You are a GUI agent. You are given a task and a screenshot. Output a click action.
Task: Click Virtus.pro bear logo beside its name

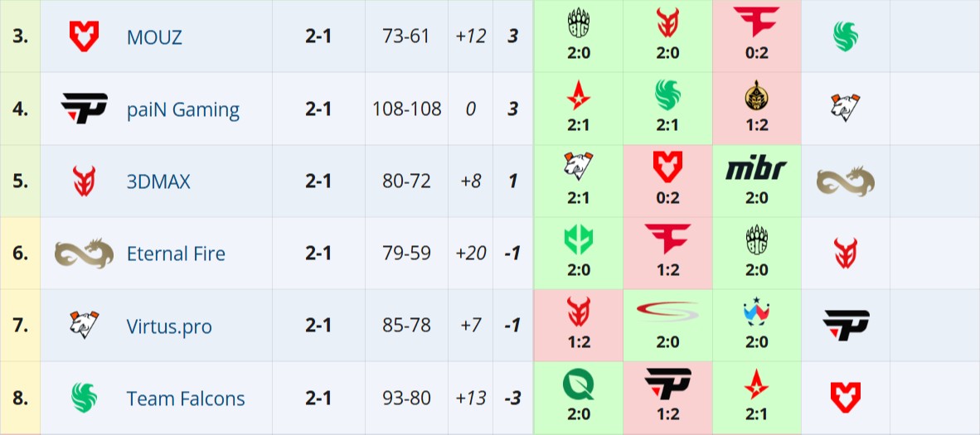84,325
